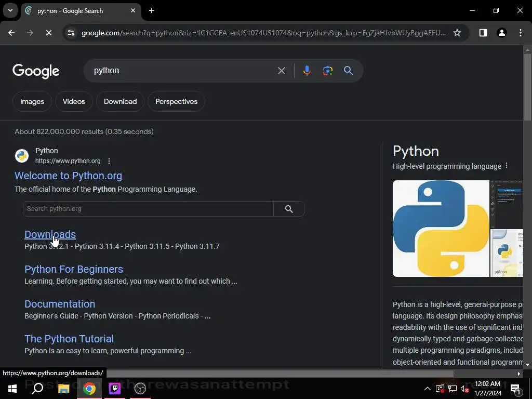532x399 pixels.
Task: Open the Downloads sitelink
Action: pyautogui.click(x=50, y=234)
